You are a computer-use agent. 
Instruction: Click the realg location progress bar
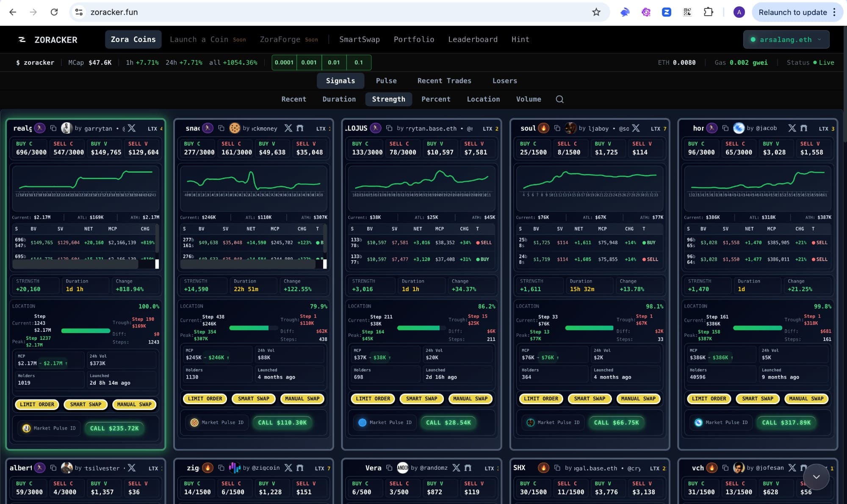(x=86, y=331)
